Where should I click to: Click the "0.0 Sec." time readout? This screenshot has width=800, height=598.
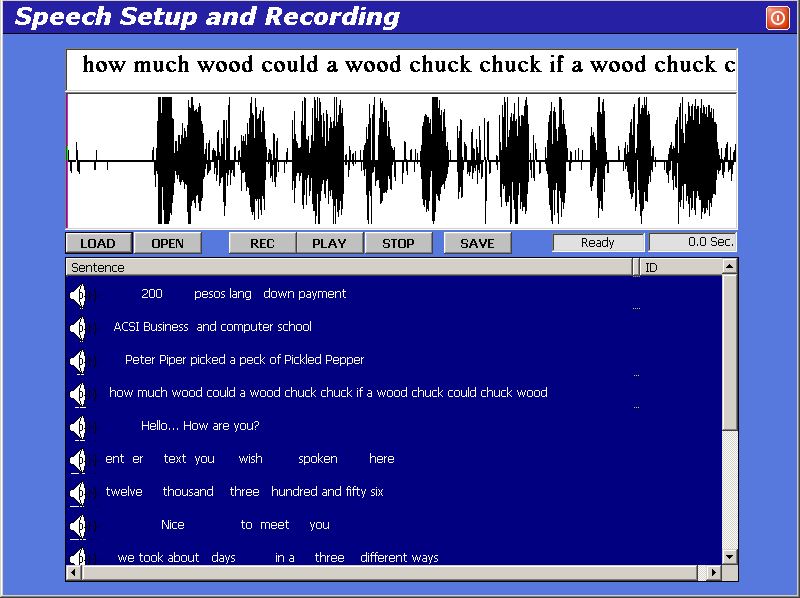(692, 242)
